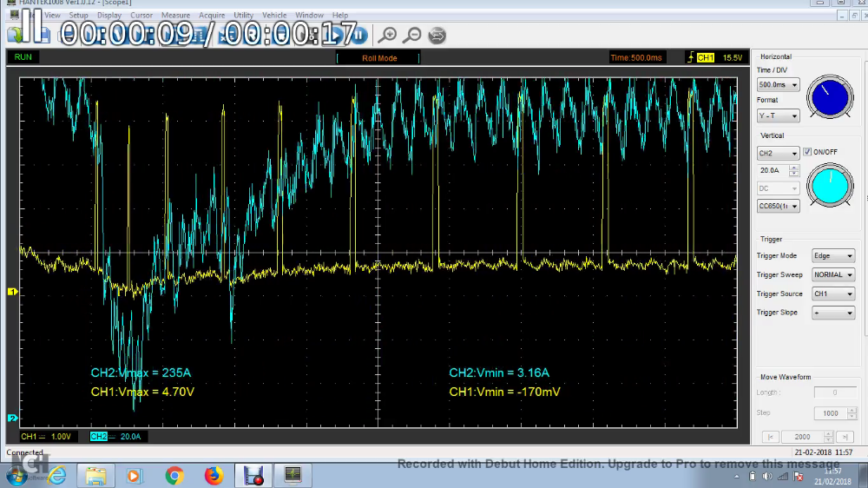Open the Trigger Sweep NORMAL dropdown
Image resolution: width=868 pixels, height=488 pixels.
click(x=832, y=275)
